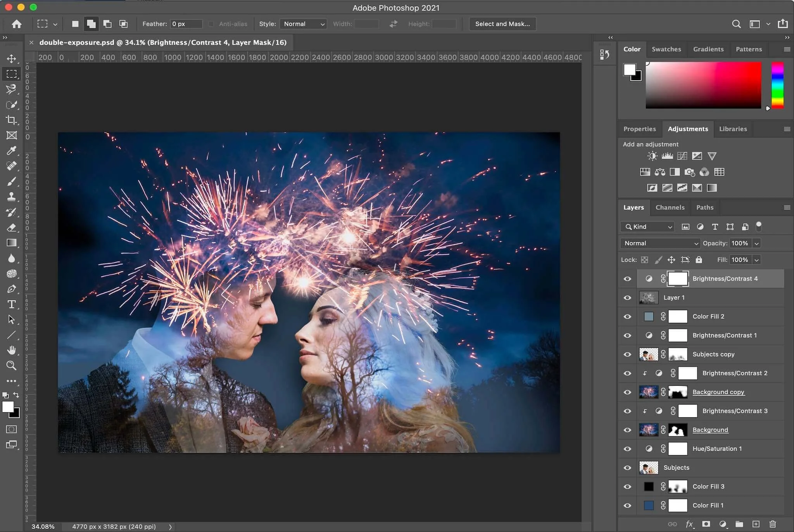Open the Style dropdown set to Normal
This screenshot has height=532, width=794.
[303, 24]
